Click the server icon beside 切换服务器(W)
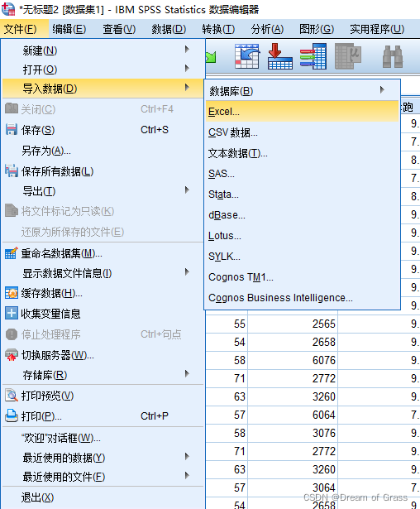The width and height of the screenshot is (420, 509). [x=12, y=355]
